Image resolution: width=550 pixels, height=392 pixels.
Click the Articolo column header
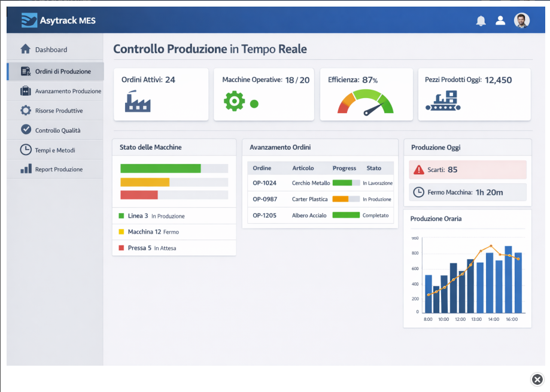tap(303, 168)
